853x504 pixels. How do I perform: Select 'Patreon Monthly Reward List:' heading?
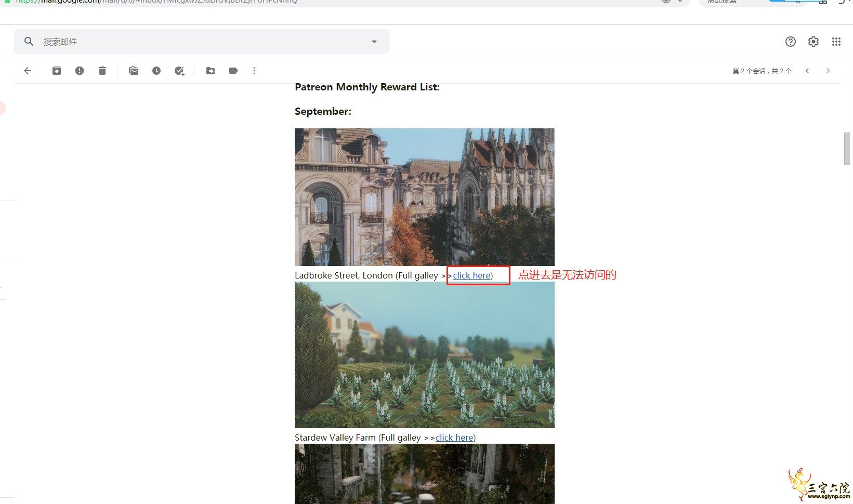pos(367,87)
